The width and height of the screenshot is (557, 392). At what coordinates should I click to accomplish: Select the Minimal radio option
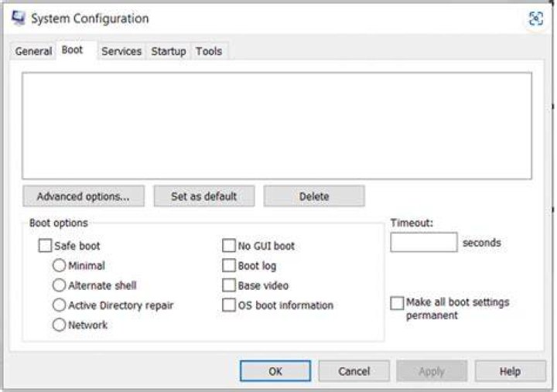[59, 265]
